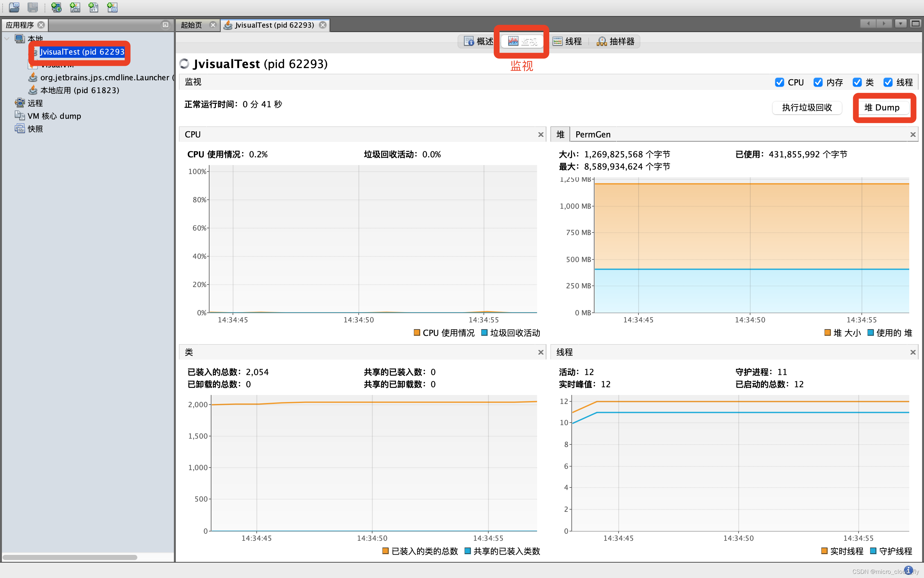Screen dimensions: 924x578
Task: Click the Add VM Coredump toolbar icon
Action: click(x=94, y=7)
